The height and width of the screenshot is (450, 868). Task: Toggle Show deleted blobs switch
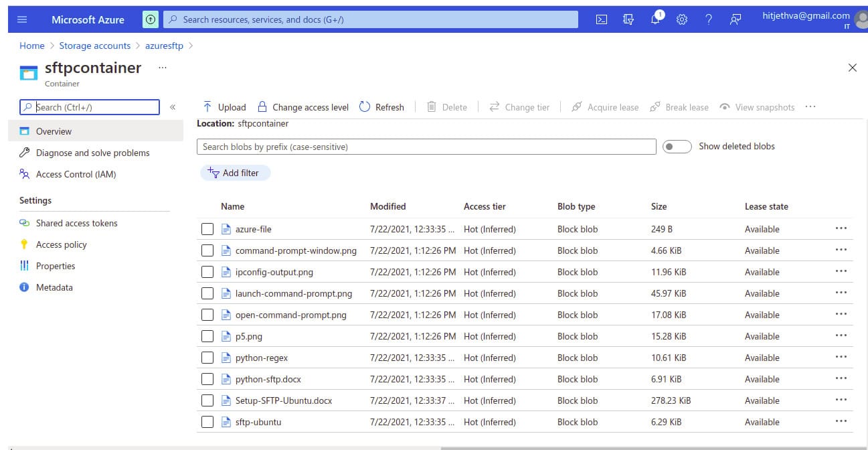[677, 147]
